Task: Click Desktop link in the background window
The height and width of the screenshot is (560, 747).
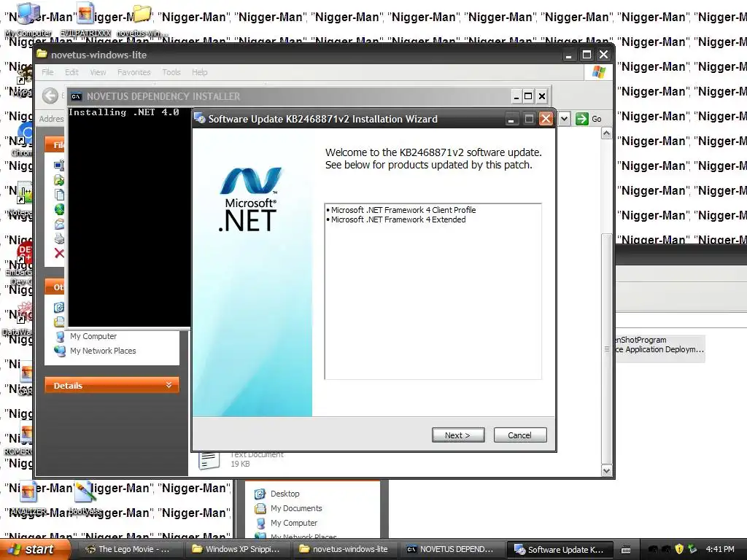Action: [x=285, y=494]
